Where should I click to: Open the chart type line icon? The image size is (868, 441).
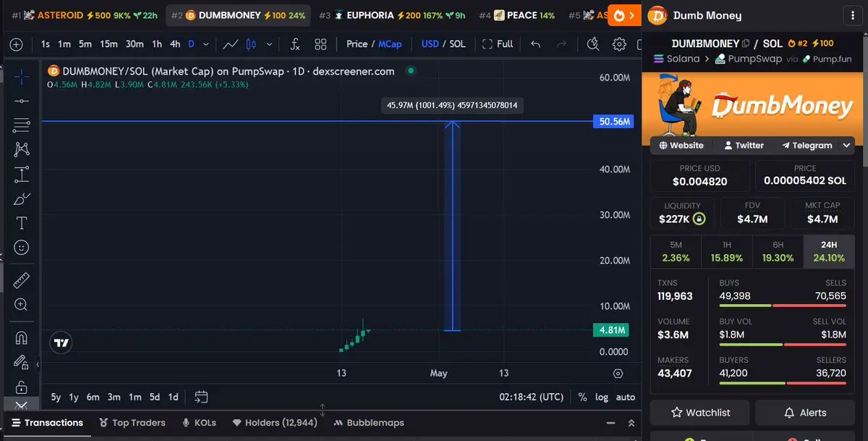click(x=231, y=44)
